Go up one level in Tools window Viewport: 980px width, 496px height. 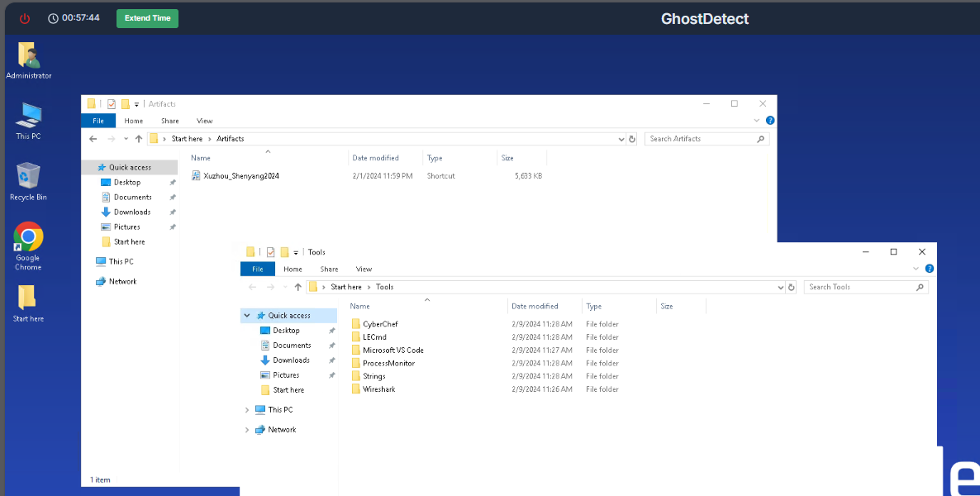click(x=297, y=287)
